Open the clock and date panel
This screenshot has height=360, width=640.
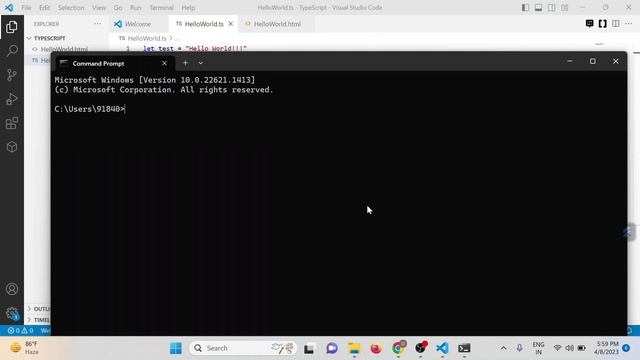pos(607,348)
